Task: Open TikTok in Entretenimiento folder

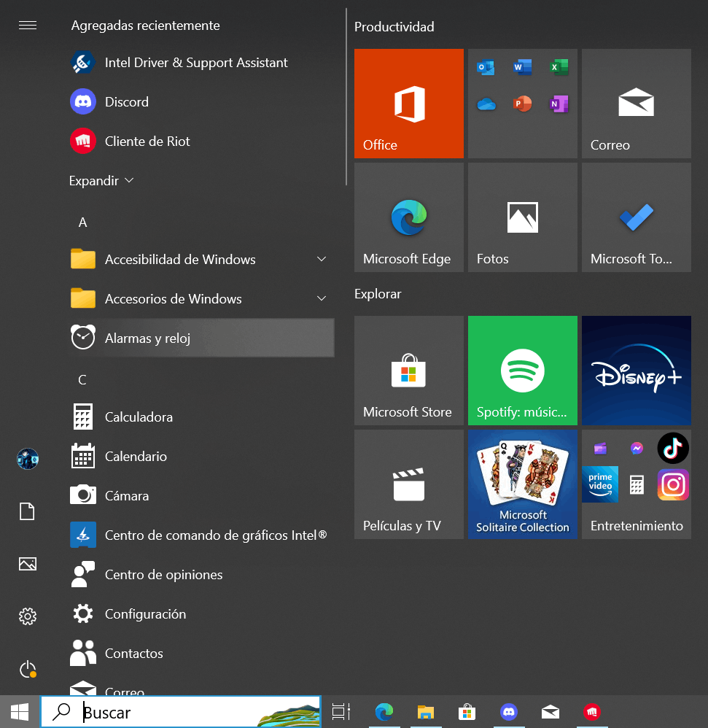Action: pos(673,449)
